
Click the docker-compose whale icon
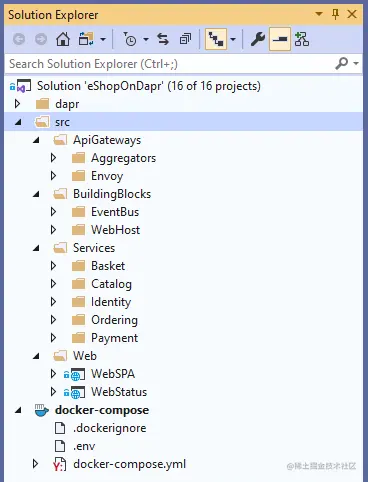(x=42, y=410)
